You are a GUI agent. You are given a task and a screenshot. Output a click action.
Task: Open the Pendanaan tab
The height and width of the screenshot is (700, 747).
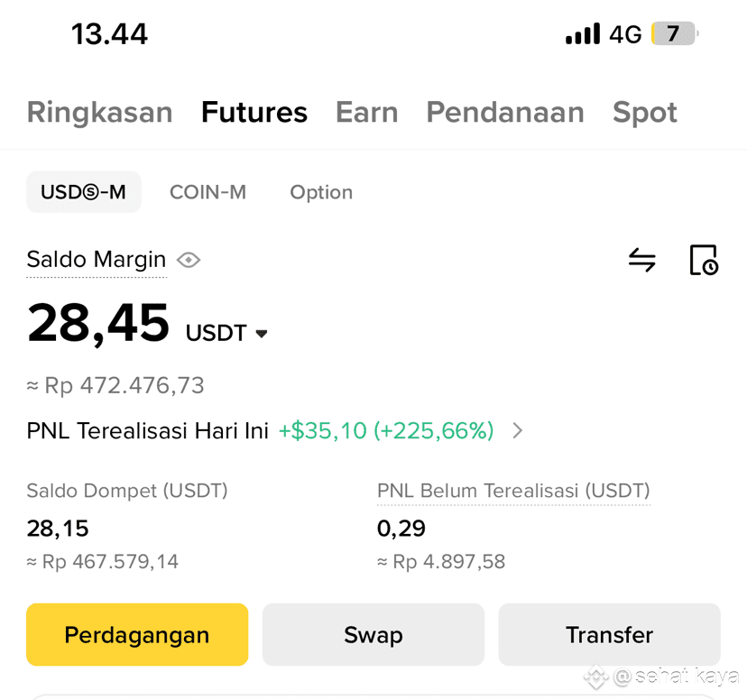pos(505,113)
